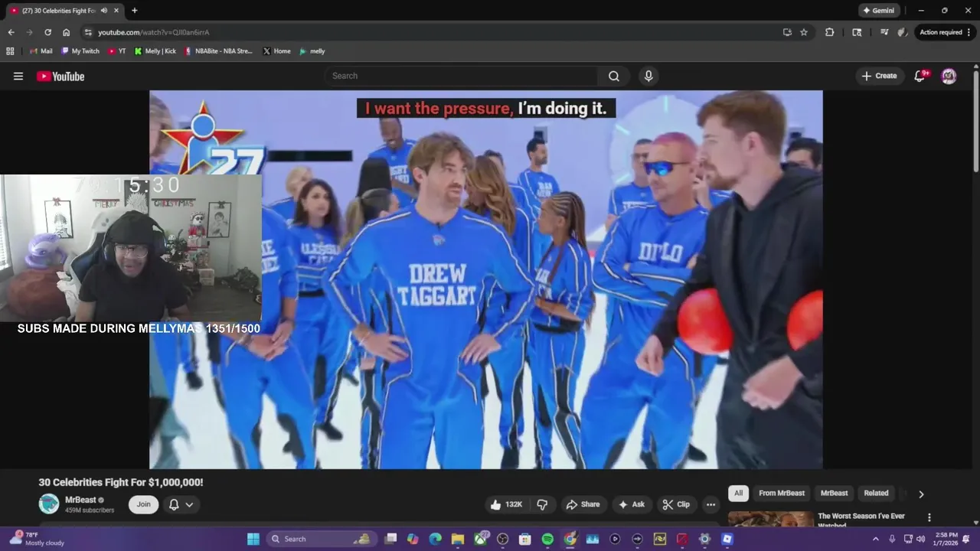Open the Windows Start menu
The image size is (980, 551).
click(253, 539)
